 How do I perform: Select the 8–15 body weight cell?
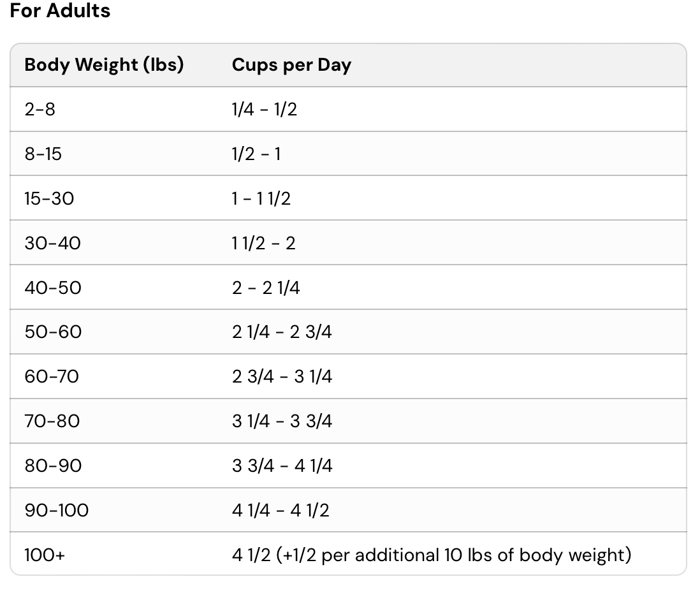point(43,154)
